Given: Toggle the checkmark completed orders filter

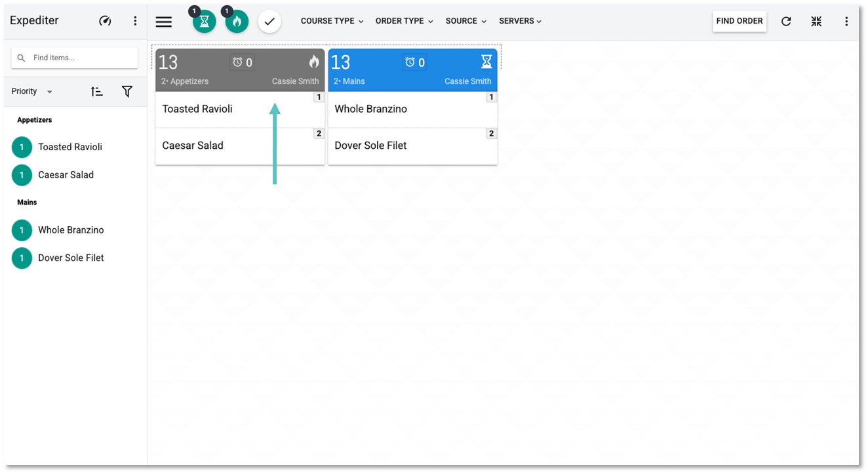Looking at the screenshot, I should coord(269,22).
